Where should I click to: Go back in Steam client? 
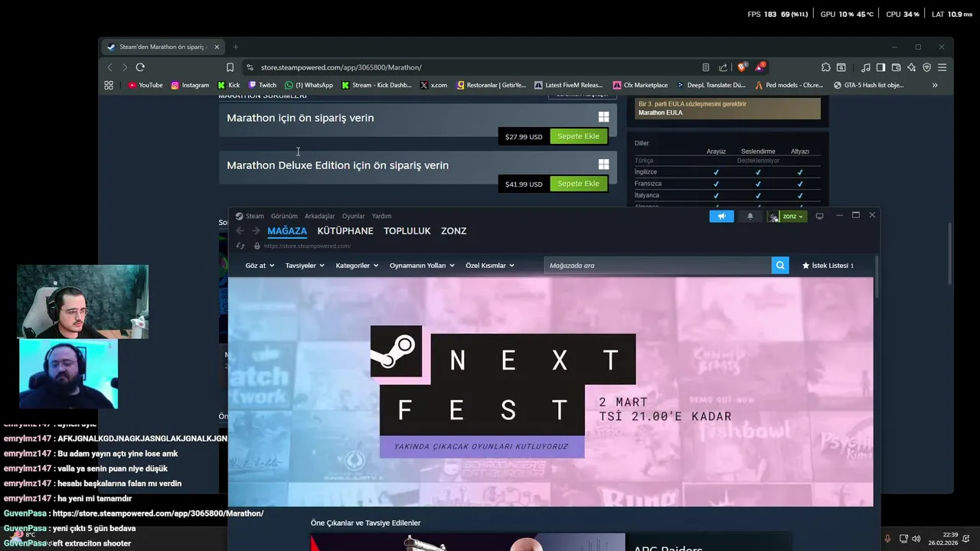tap(240, 230)
